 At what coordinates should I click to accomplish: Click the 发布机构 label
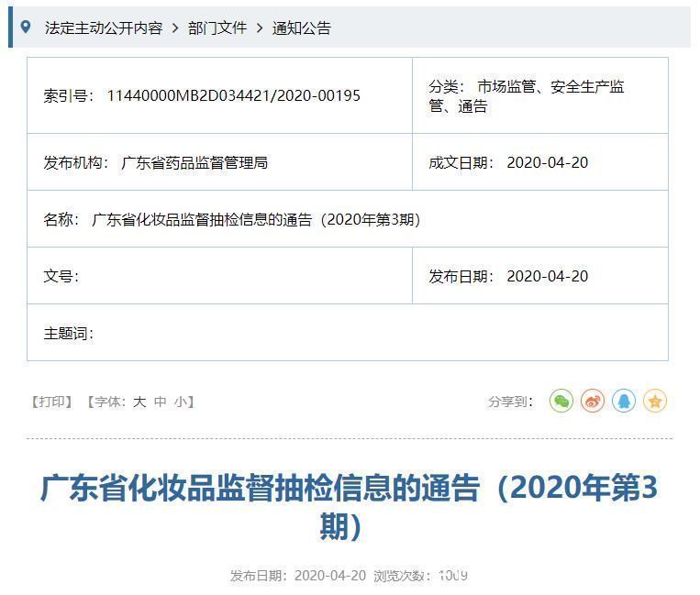click(x=76, y=162)
